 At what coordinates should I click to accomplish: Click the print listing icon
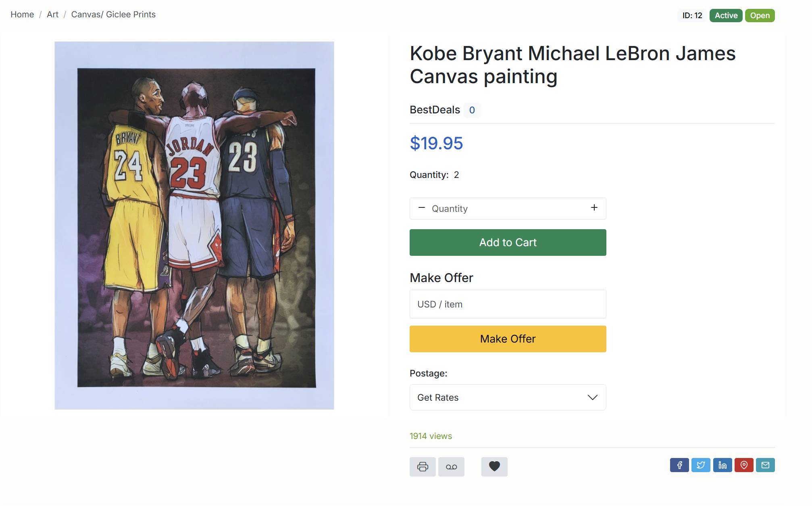tap(423, 467)
